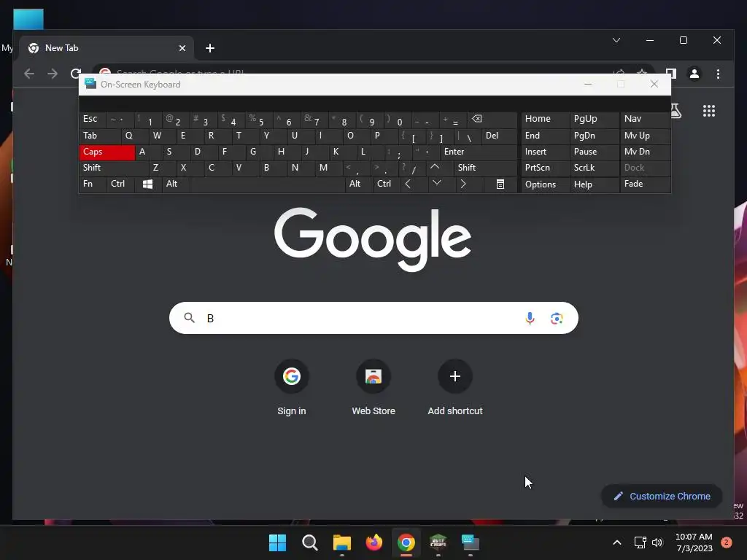Toggle the right Shift key

485,168
